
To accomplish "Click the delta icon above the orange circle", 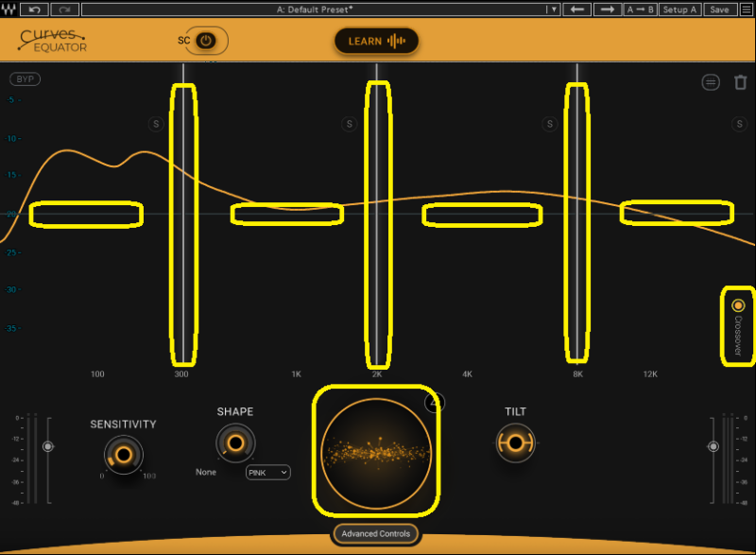I will click(x=435, y=403).
